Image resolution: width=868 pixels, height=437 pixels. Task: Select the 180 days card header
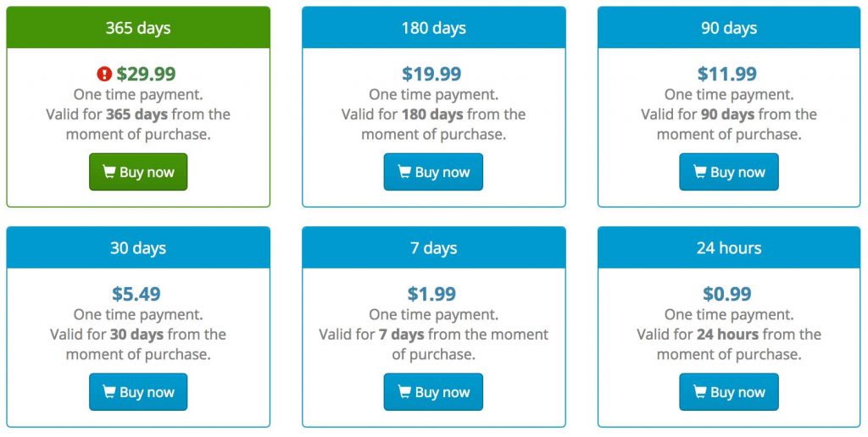[434, 28]
